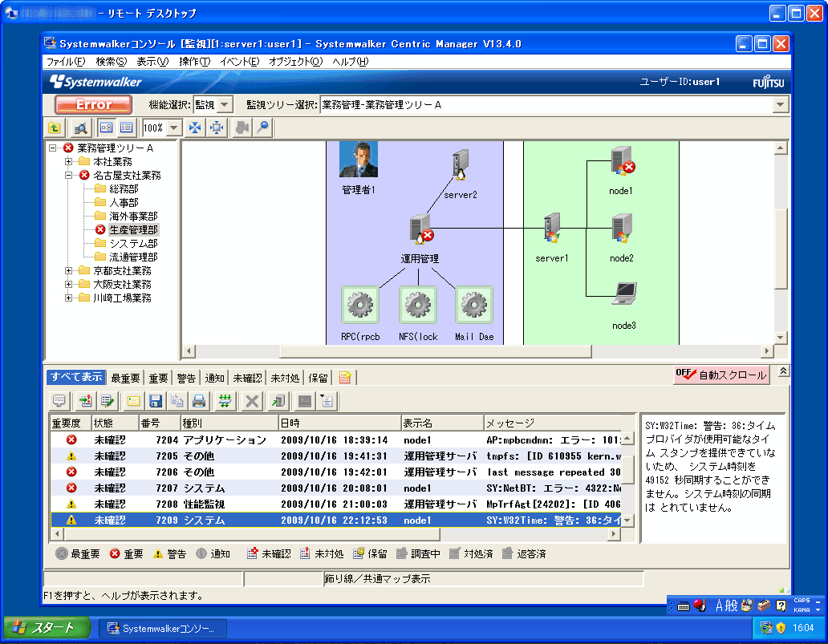The height and width of the screenshot is (644, 828).
Task: Open the 100% zoom level dropdown
Action: coord(174,128)
